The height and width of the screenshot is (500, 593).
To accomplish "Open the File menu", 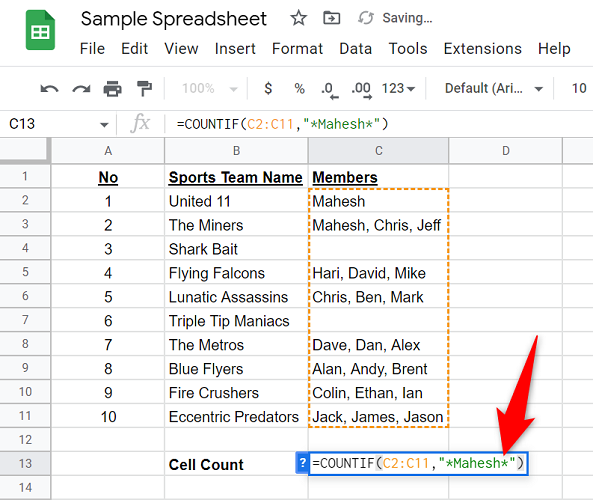I will (x=92, y=49).
